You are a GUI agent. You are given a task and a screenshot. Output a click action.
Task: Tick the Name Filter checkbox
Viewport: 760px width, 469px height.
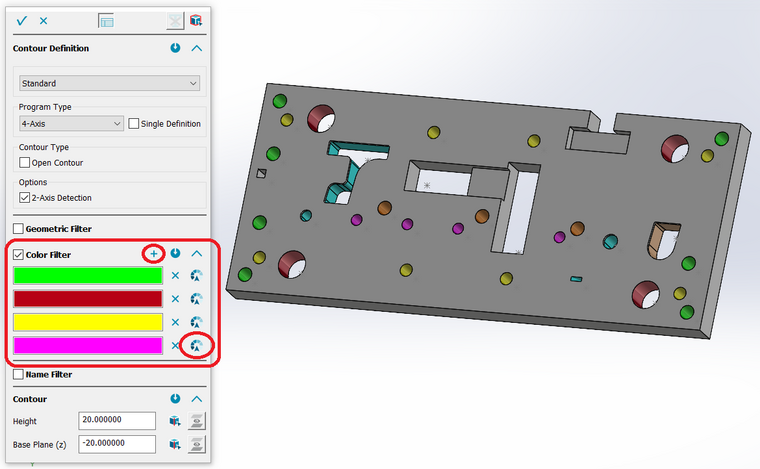click(18, 374)
